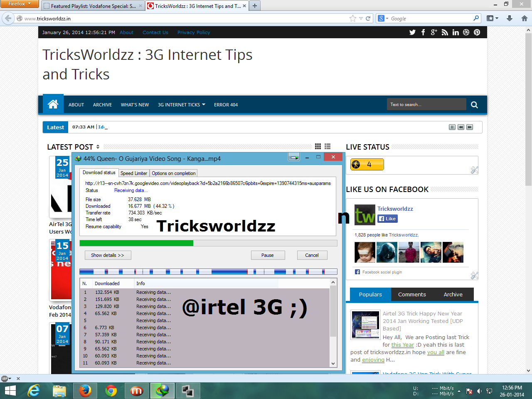Open a new Firefox tab
The height and width of the screenshot is (399, 532).
255,6
